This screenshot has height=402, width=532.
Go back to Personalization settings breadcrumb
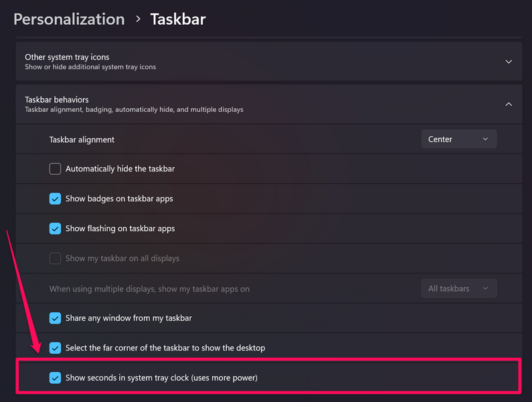69,19
